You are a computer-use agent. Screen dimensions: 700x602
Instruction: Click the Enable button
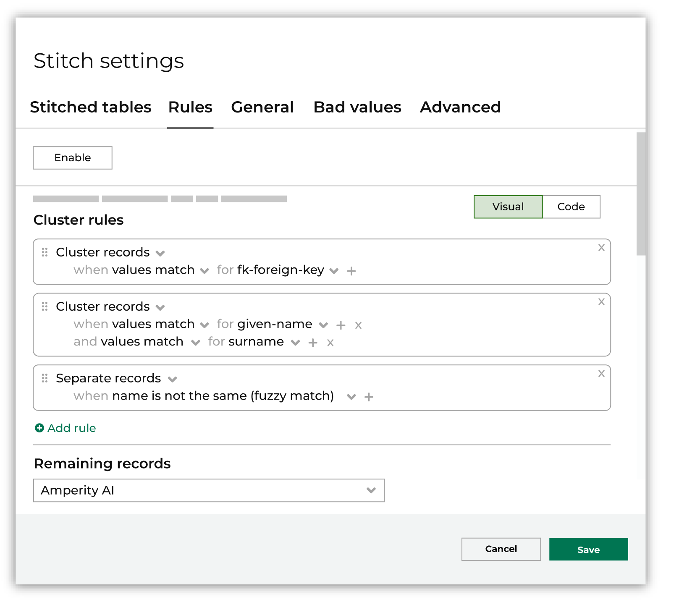73,158
